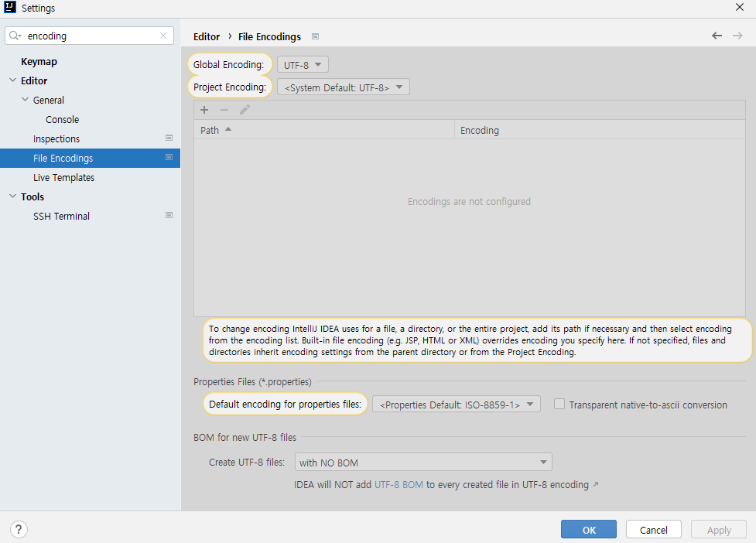756x543 pixels.
Task: Click the project icon on File Encodings row
Action: (x=169, y=157)
